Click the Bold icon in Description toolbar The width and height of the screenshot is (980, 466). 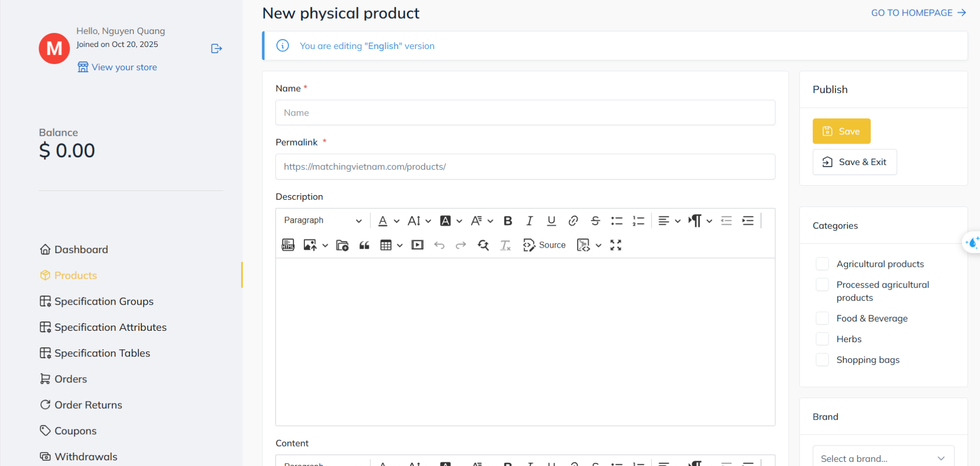[x=508, y=221]
